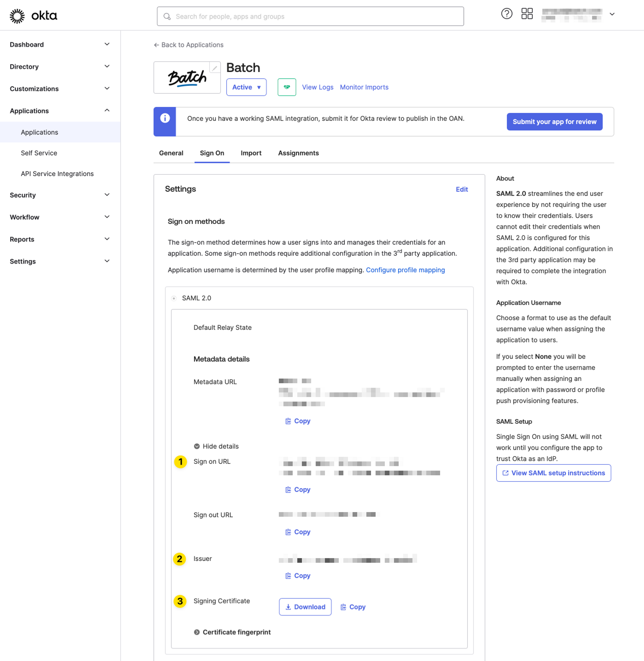Expand the Settings sidebar menu

point(60,261)
